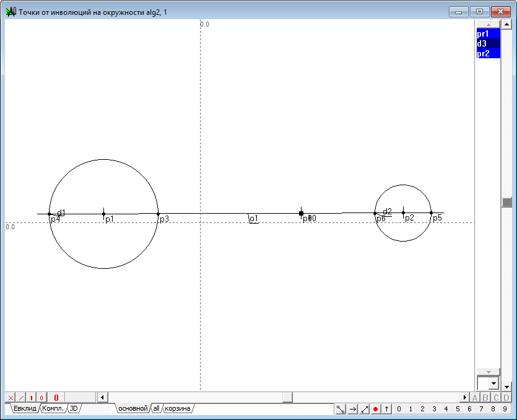Switch to the Евклид tab
Screen dimensions: 517x420
(x=25, y=408)
